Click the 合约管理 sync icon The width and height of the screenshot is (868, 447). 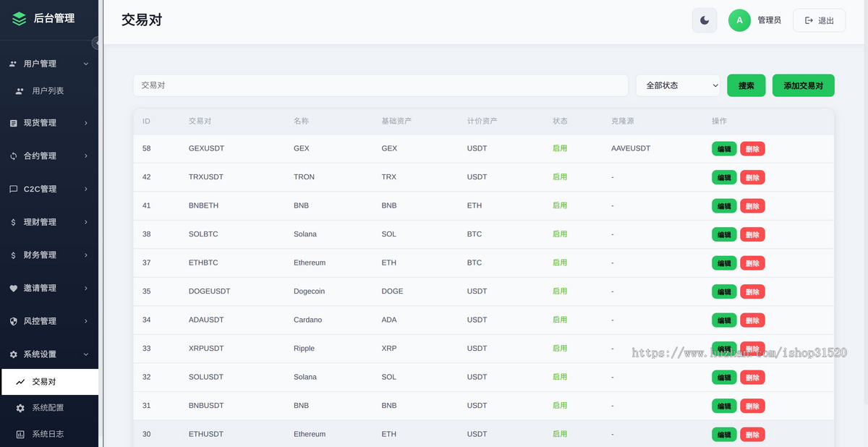tap(13, 156)
